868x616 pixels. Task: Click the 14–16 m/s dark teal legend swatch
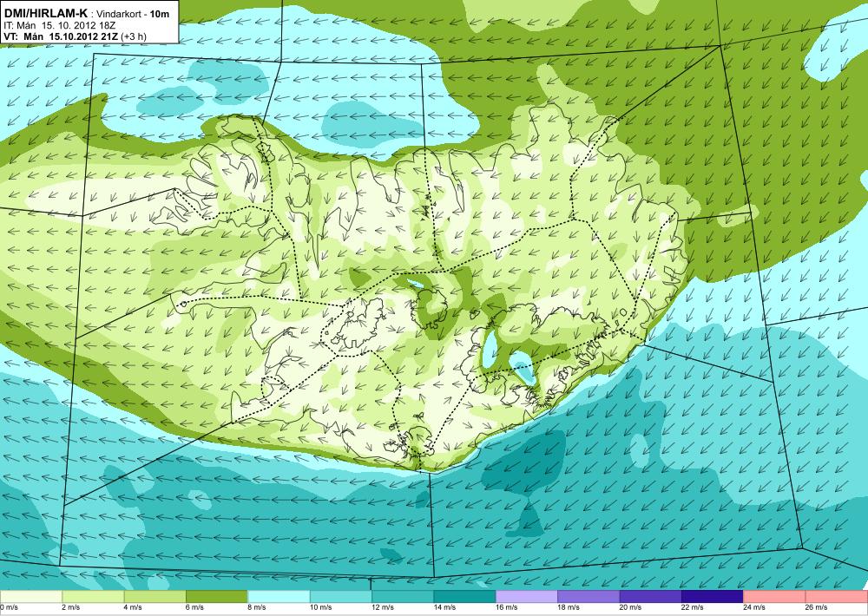pyautogui.click(x=465, y=597)
